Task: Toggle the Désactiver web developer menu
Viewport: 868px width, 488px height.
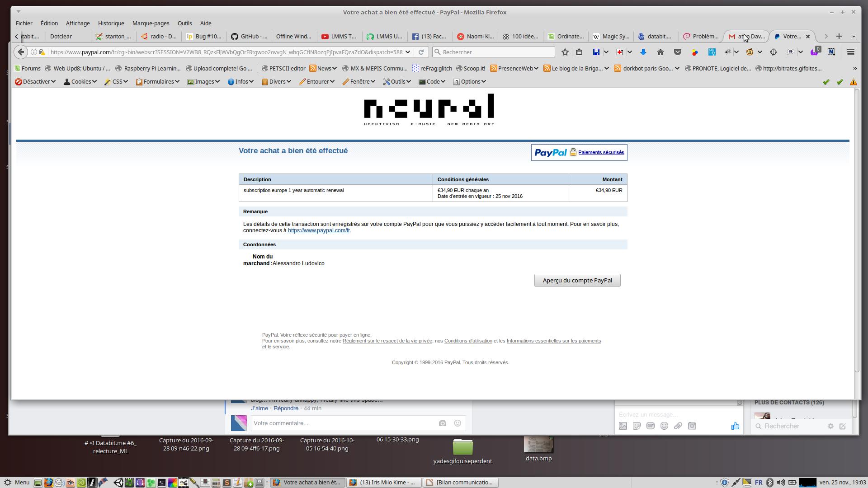Action: pos(35,81)
